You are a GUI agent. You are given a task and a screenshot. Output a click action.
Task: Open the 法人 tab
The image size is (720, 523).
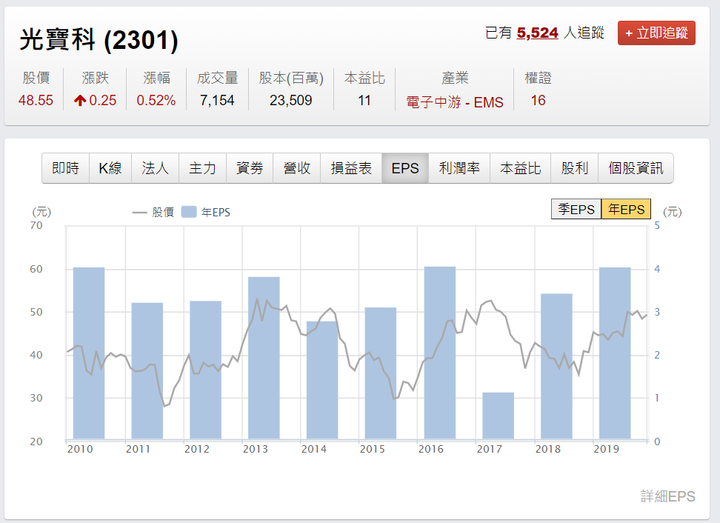155,168
